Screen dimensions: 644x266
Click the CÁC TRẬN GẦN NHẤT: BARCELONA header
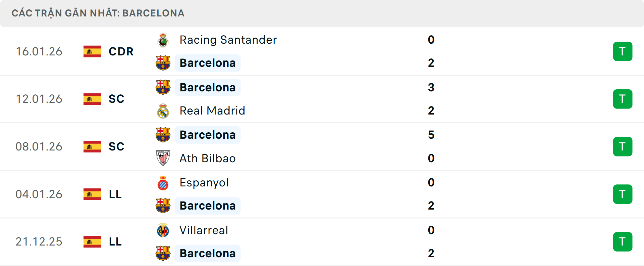(x=98, y=13)
